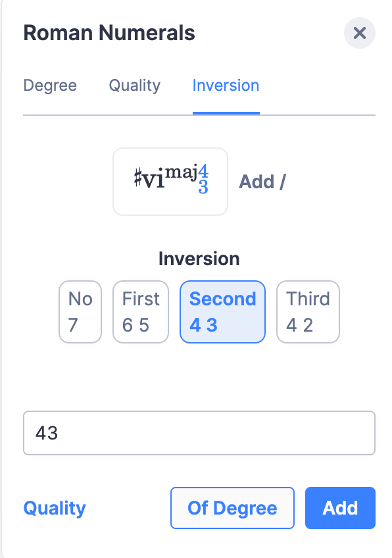Select the Third 4 2 inversion
This screenshot has height=558, width=392.
pos(308,311)
